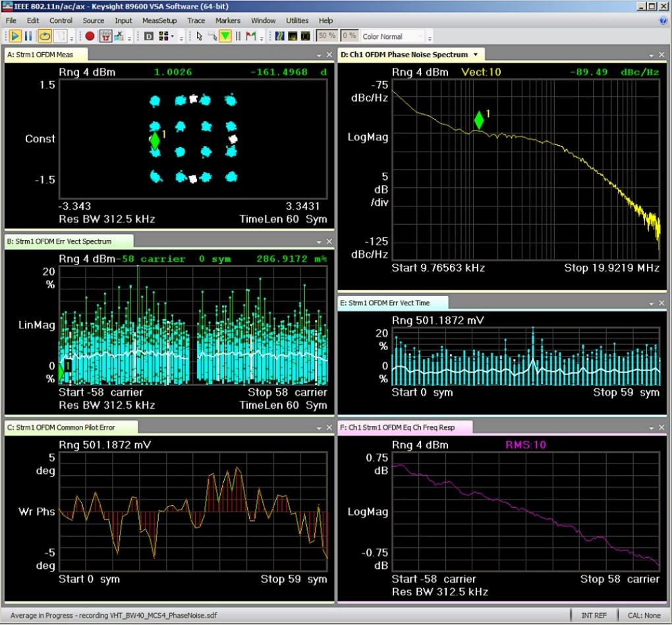Viewport: 672px width, 625px height.
Task: Click the Run measurement play button
Action: [14, 36]
